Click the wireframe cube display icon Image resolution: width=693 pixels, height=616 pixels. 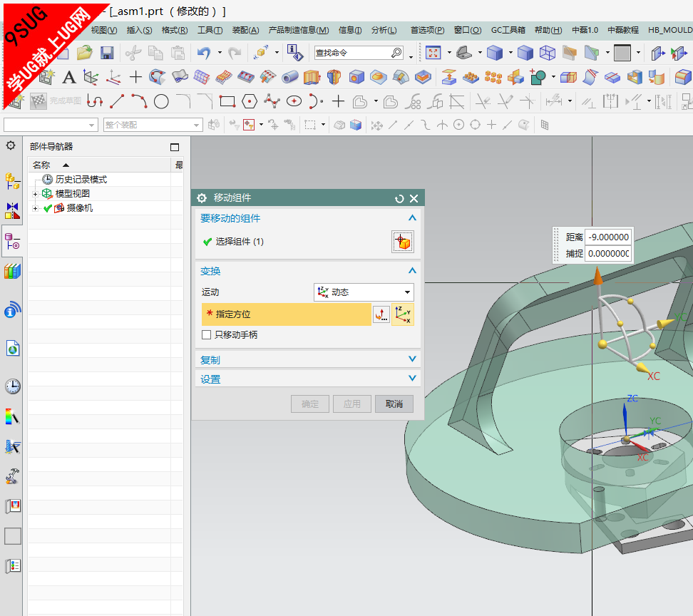pos(547,53)
